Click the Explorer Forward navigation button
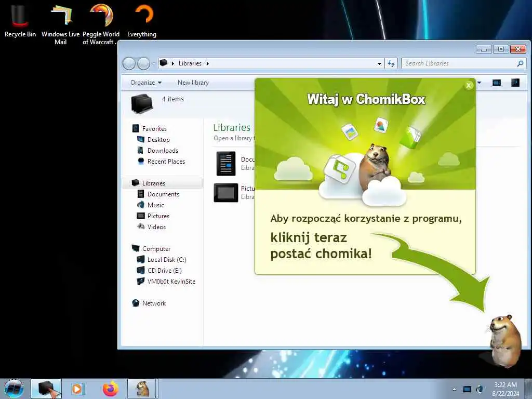The width and height of the screenshot is (532, 399). pos(143,63)
